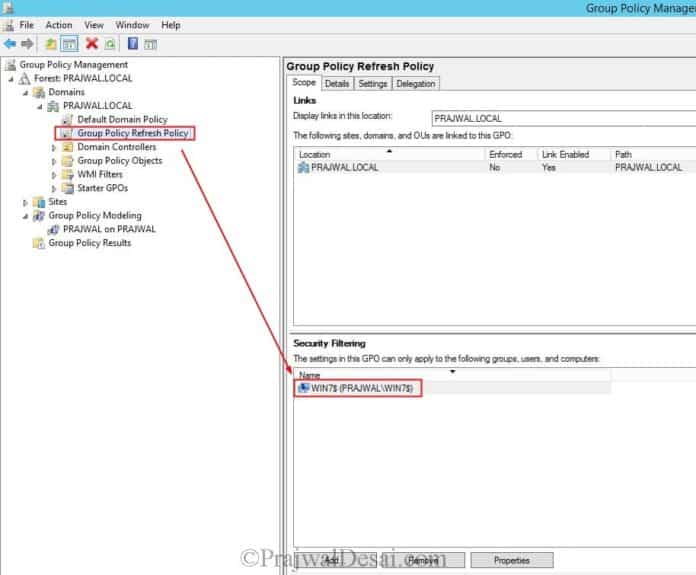
Task: Click the WIN7$ computer icon in Security Filtering
Action: (304, 388)
